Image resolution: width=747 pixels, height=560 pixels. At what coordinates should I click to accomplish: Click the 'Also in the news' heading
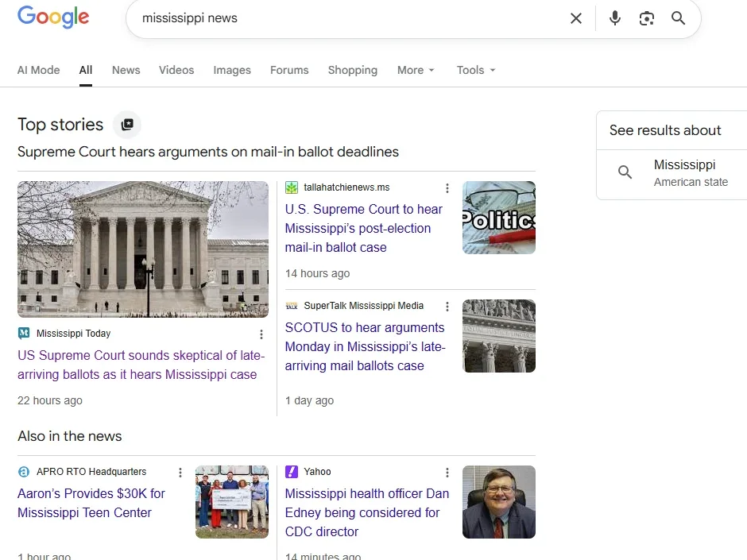tap(70, 436)
